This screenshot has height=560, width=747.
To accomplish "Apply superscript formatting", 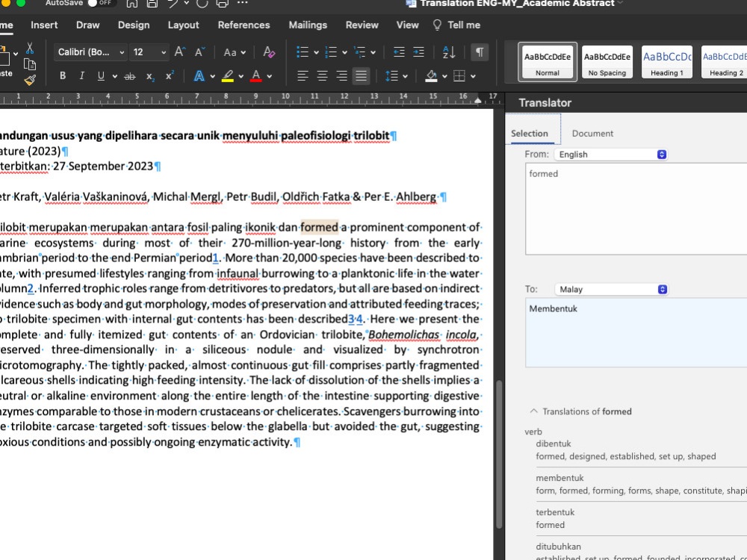I will click(x=170, y=76).
